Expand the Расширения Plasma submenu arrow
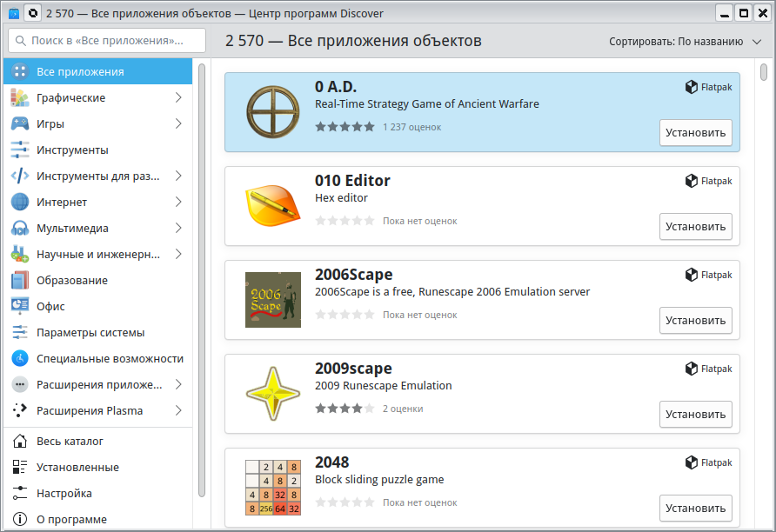 178,411
